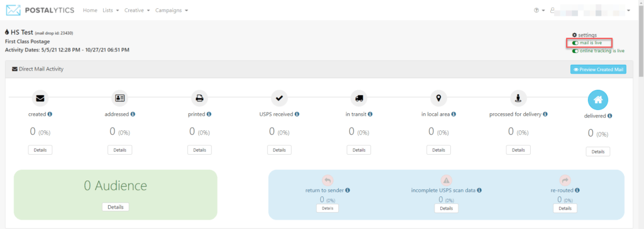Image resolution: width=644 pixels, height=229 pixels.
Task: Click info icon next to addressed
Action: tap(133, 114)
